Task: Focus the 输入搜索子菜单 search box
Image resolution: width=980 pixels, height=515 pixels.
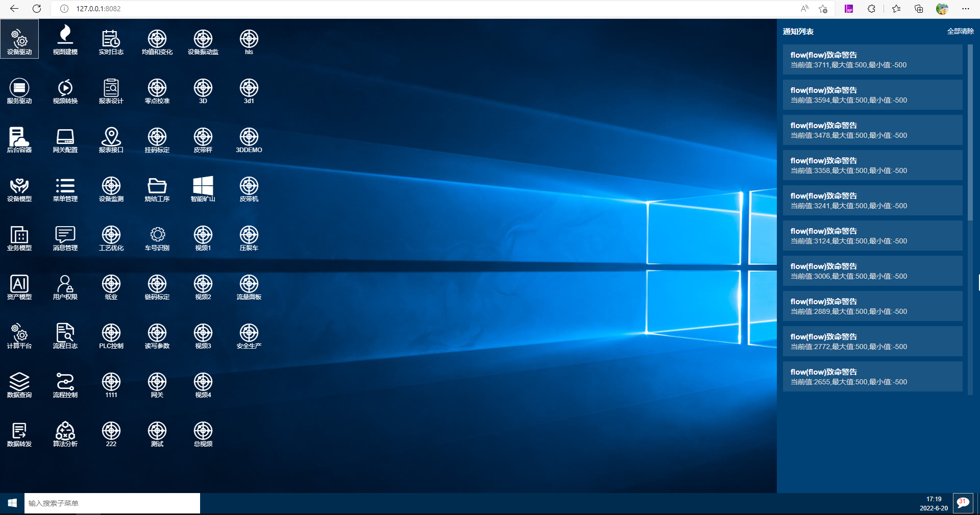Action: click(112, 503)
